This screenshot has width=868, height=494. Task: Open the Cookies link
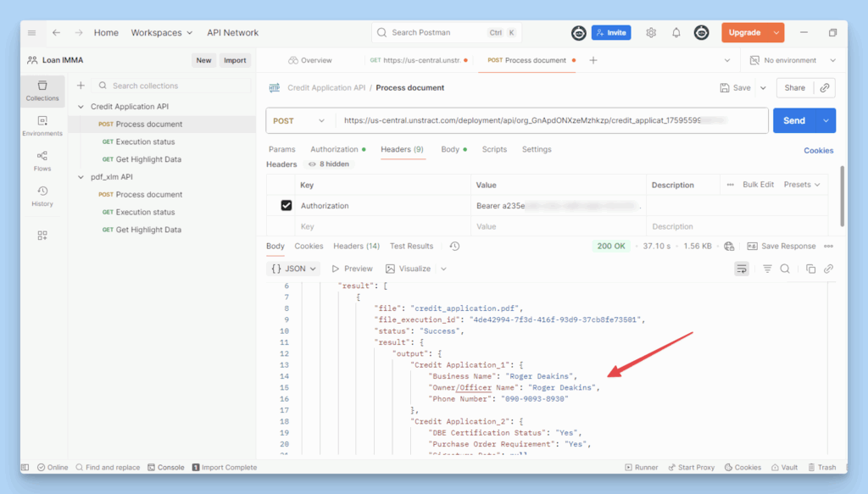[818, 150]
